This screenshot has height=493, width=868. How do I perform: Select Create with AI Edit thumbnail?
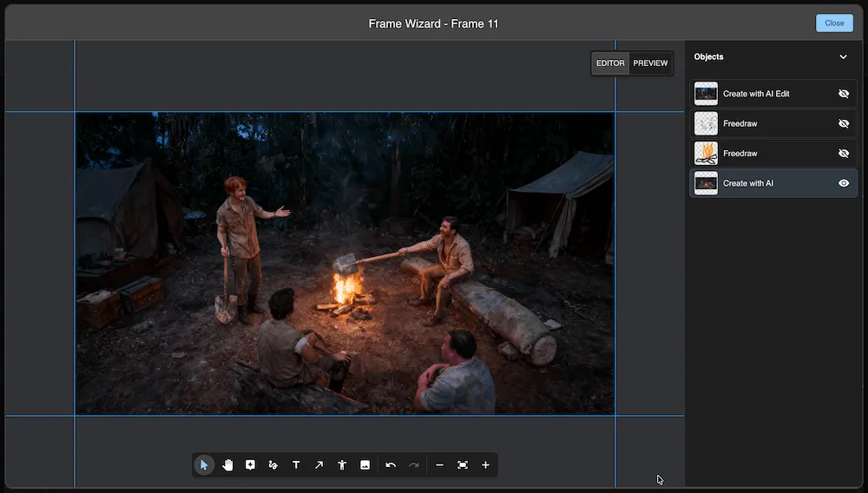point(706,94)
